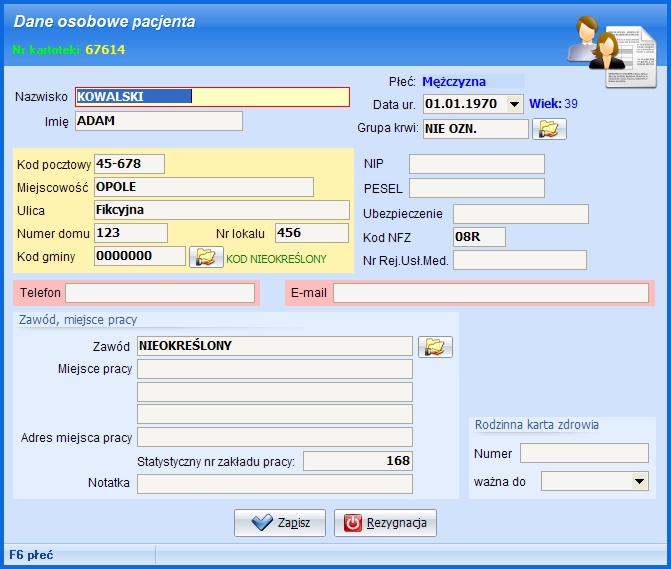Click into the E-mail field

490,293
